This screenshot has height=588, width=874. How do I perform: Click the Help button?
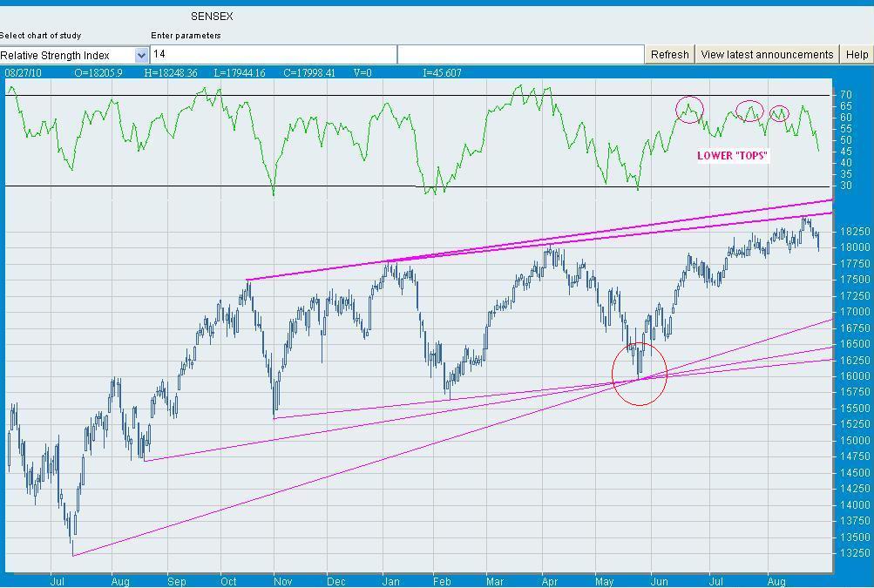tap(857, 55)
